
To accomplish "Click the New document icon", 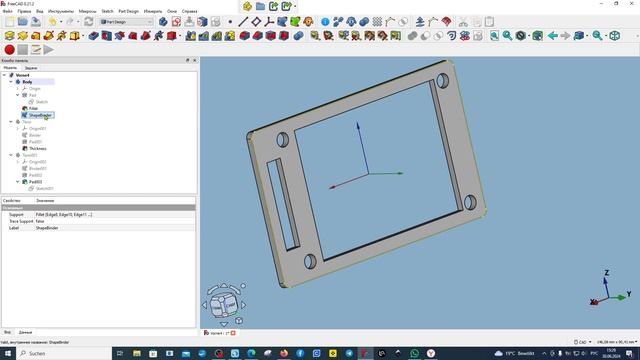I will pyautogui.click(x=9, y=22).
